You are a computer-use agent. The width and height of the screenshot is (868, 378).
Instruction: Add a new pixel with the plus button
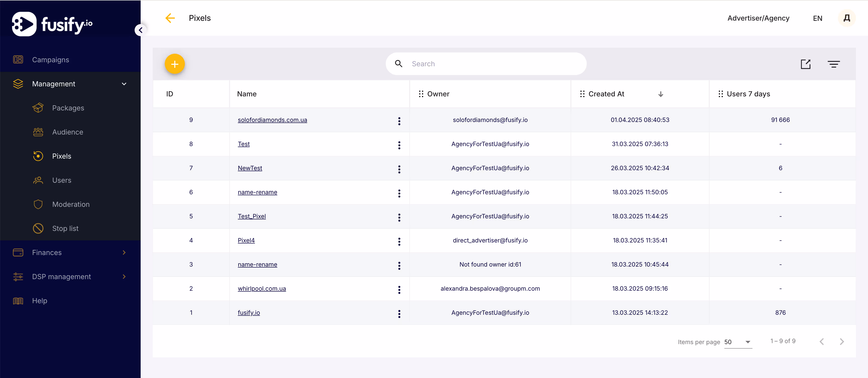(175, 64)
